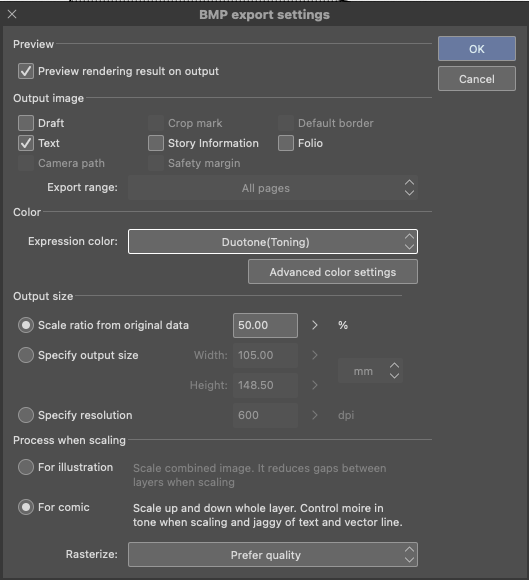Click the Story Information label

[213, 143]
